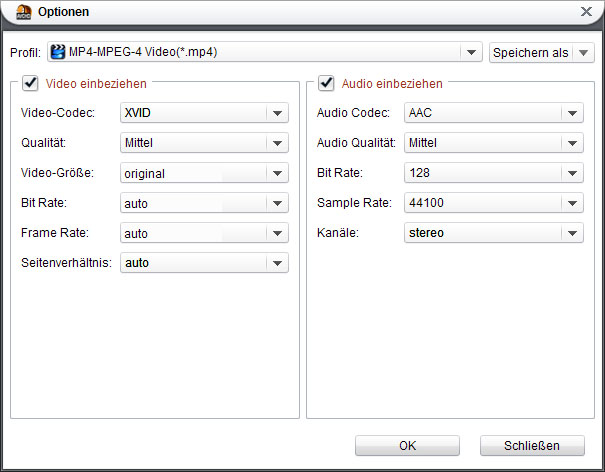Image resolution: width=605 pixels, height=472 pixels.
Task: Click the Seitenverhältnis: label
Action: pos(66,263)
